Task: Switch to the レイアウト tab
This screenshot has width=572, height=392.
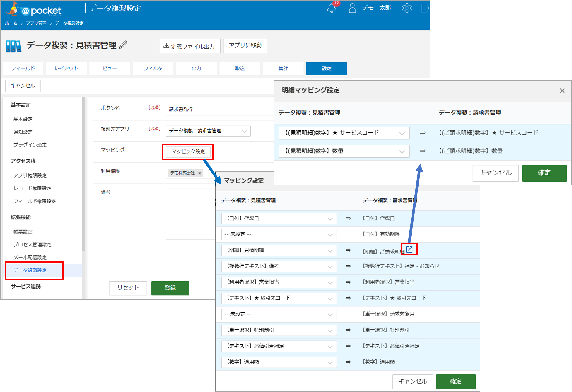Action: click(x=66, y=68)
